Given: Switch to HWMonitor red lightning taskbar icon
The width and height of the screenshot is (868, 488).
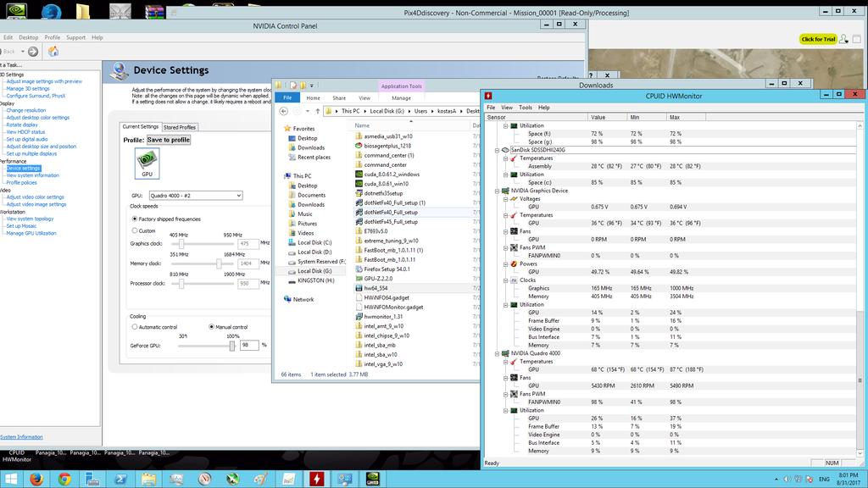Looking at the screenshot, I should (317, 479).
